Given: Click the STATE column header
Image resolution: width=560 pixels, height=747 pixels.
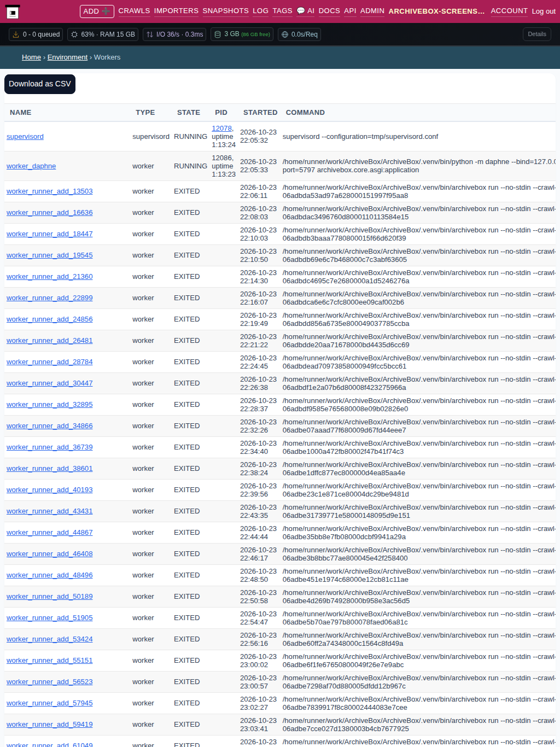Looking at the screenshot, I should [189, 113].
